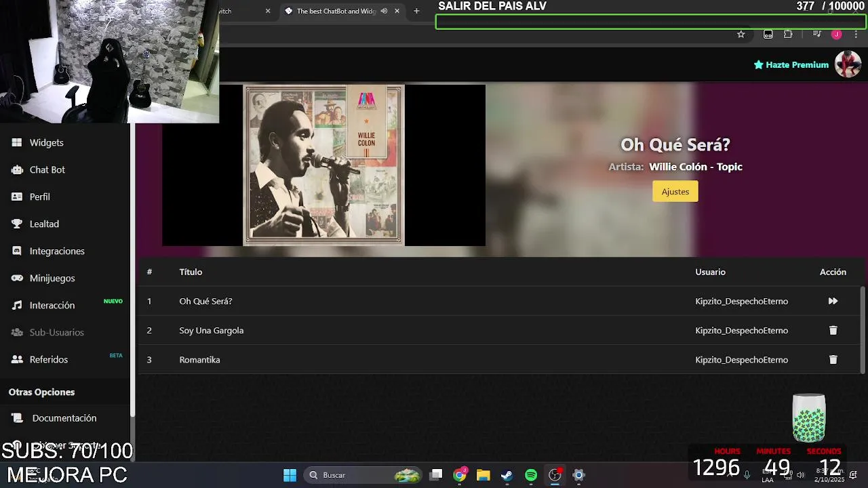The width and height of the screenshot is (868, 488).
Task: Open the Documentación link in sidebar
Action: point(65,418)
